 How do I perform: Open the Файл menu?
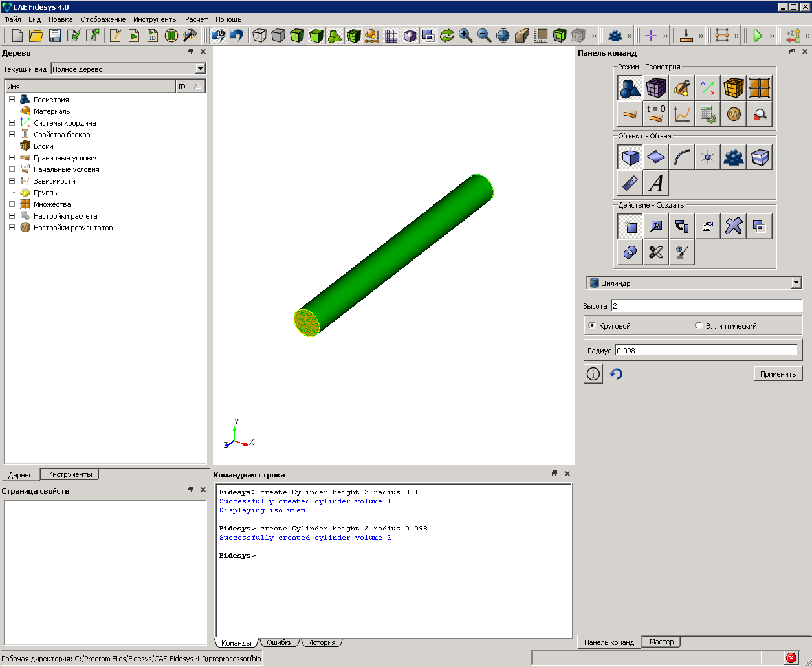(12, 19)
